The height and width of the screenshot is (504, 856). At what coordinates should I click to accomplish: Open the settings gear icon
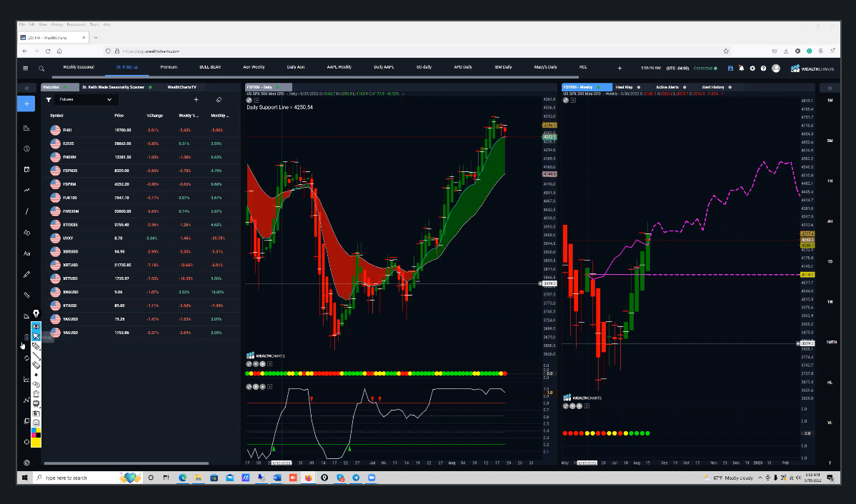click(x=752, y=69)
